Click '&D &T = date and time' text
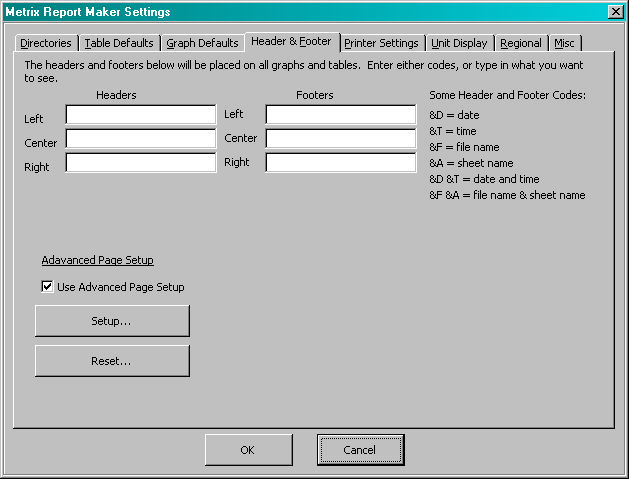This screenshot has width=629, height=479. [x=484, y=179]
